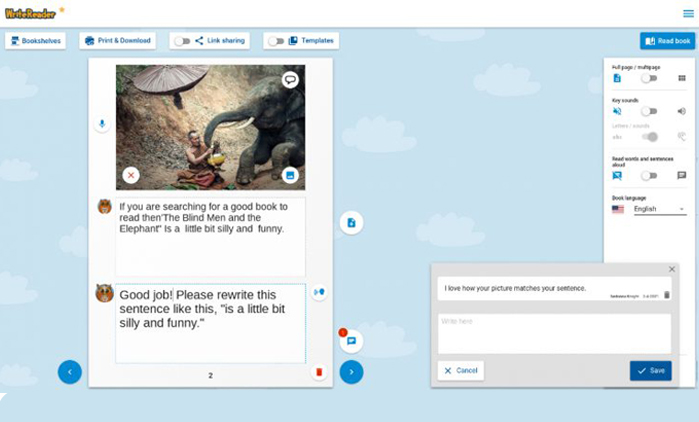The height and width of the screenshot is (422, 699).
Task: Click the WriteReader logo
Action: [31, 13]
